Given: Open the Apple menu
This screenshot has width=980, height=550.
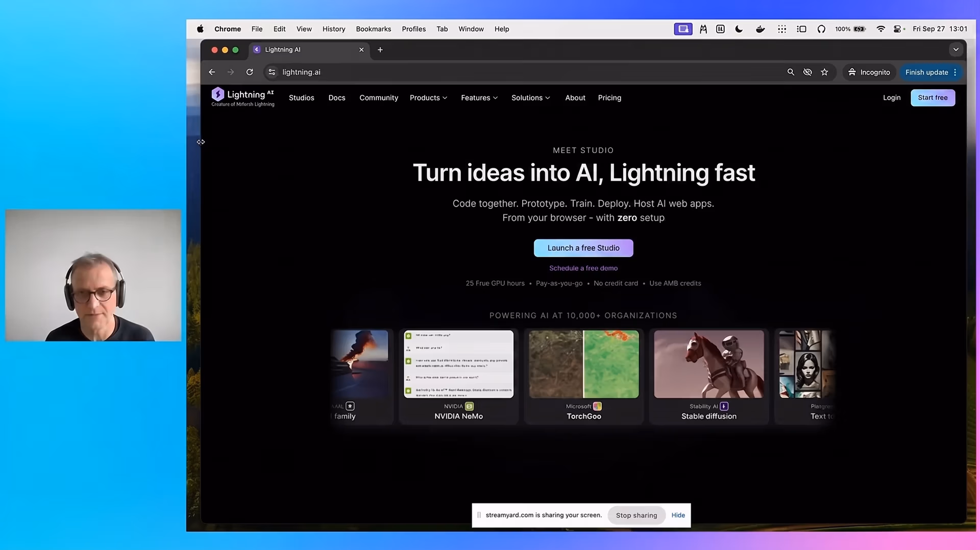Looking at the screenshot, I should click(x=200, y=29).
